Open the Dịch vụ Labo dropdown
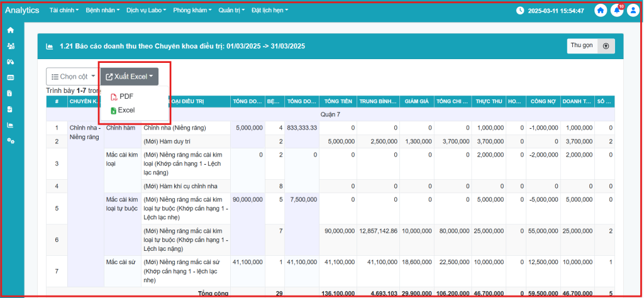The height and width of the screenshot is (298, 644). tap(146, 11)
